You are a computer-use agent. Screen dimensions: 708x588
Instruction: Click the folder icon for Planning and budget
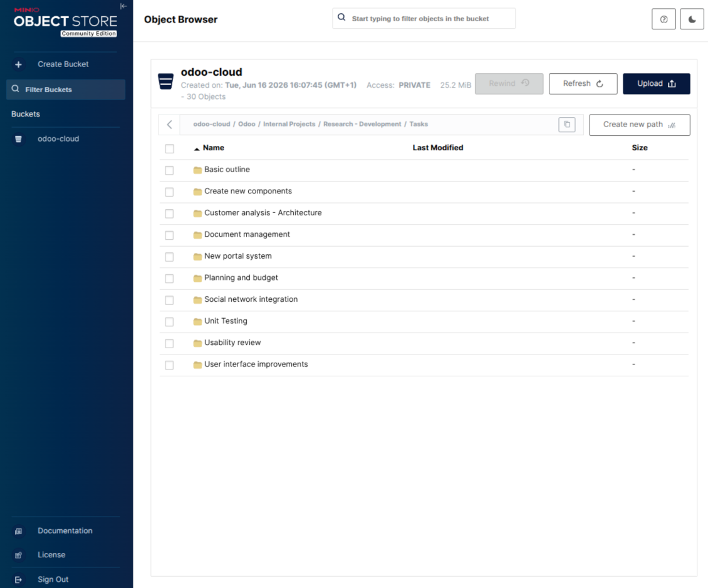click(197, 279)
